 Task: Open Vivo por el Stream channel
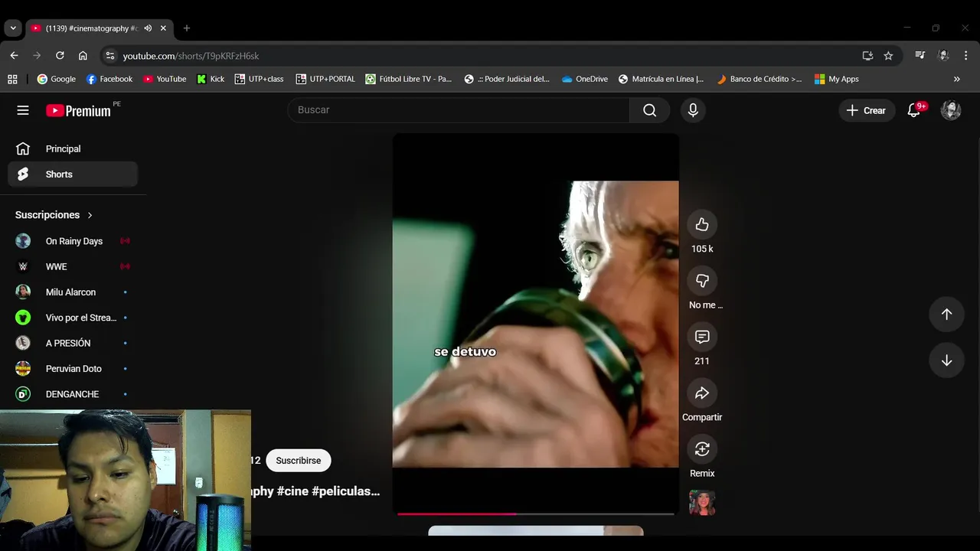pos(73,318)
